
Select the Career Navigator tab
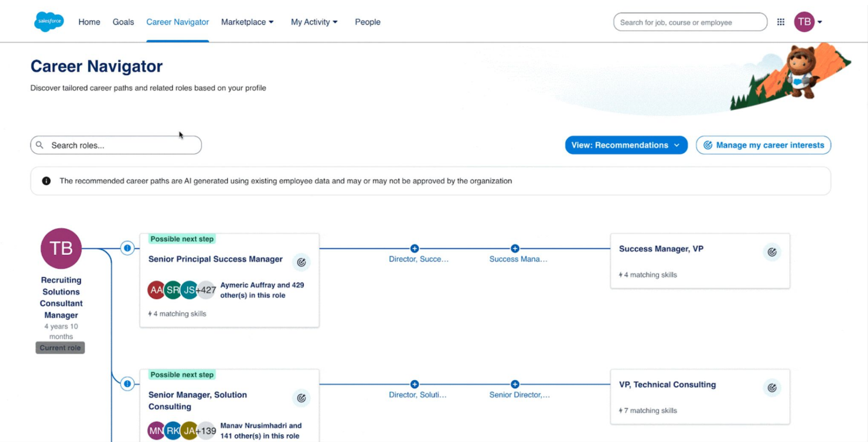coord(178,22)
